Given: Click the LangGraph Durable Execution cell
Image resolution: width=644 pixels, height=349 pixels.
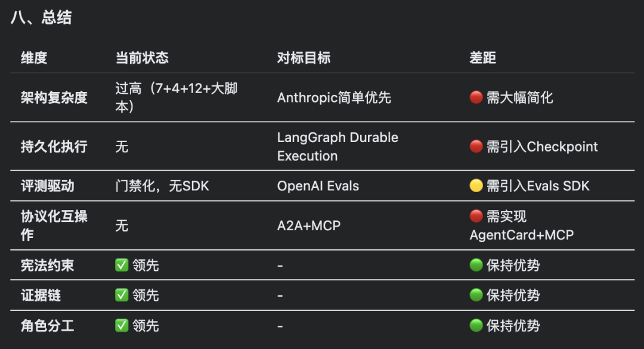Looking at the screenshot, I should (338, 146).
